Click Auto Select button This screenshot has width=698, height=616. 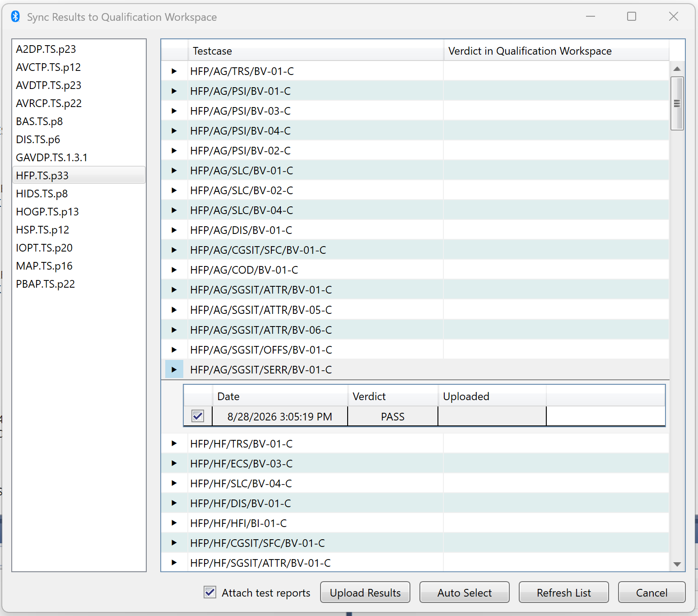465,593
